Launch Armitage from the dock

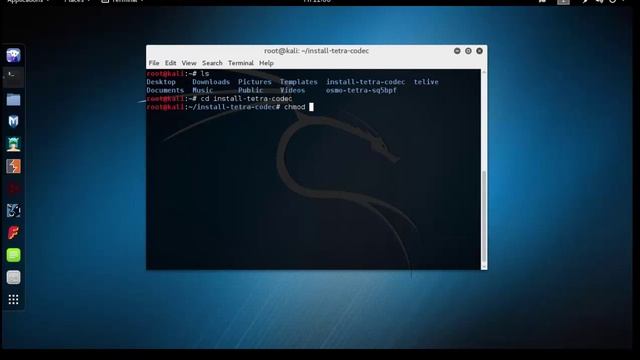13,144
